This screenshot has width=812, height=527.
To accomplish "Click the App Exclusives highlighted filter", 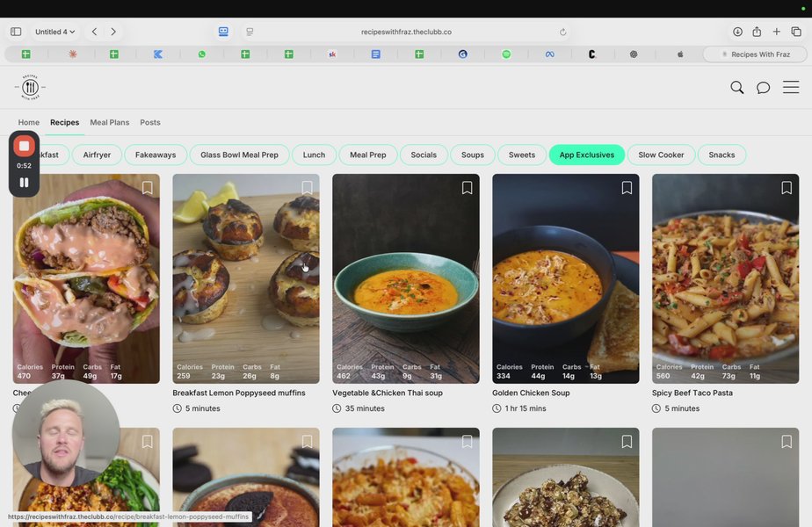I will pyautogui.click(x=586, y=155).
